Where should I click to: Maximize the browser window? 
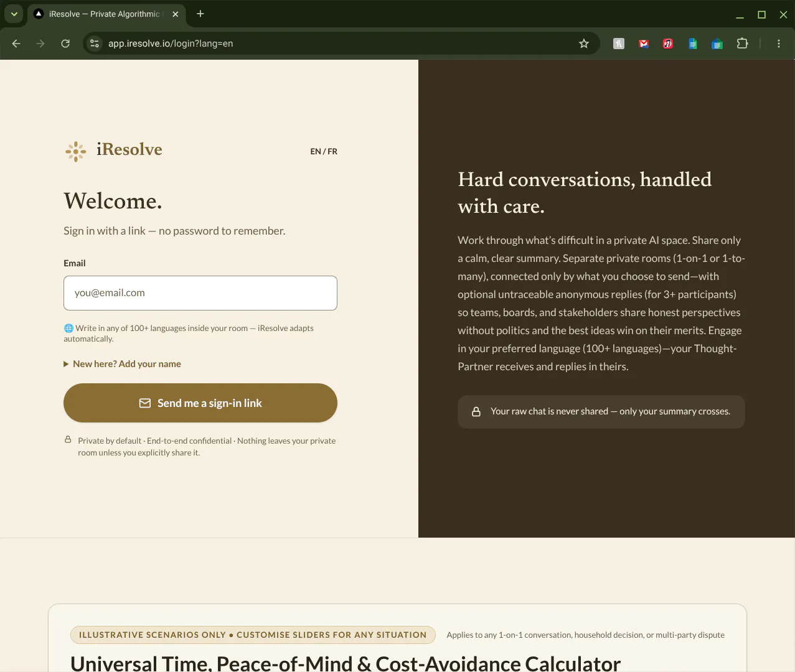coord(761,15)
